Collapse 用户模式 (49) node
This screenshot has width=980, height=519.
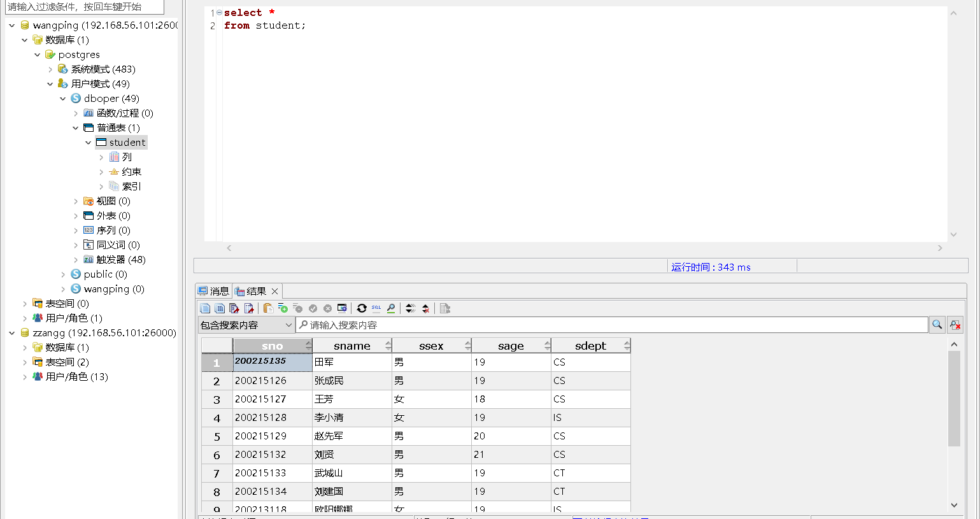[50, 84]
